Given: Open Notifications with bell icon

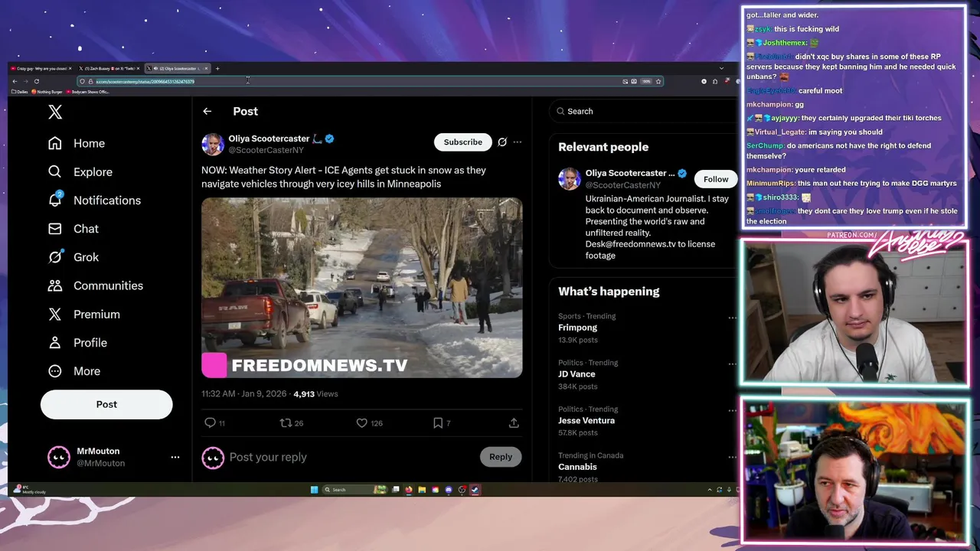Looking at the screenshot, I should 95,200.
